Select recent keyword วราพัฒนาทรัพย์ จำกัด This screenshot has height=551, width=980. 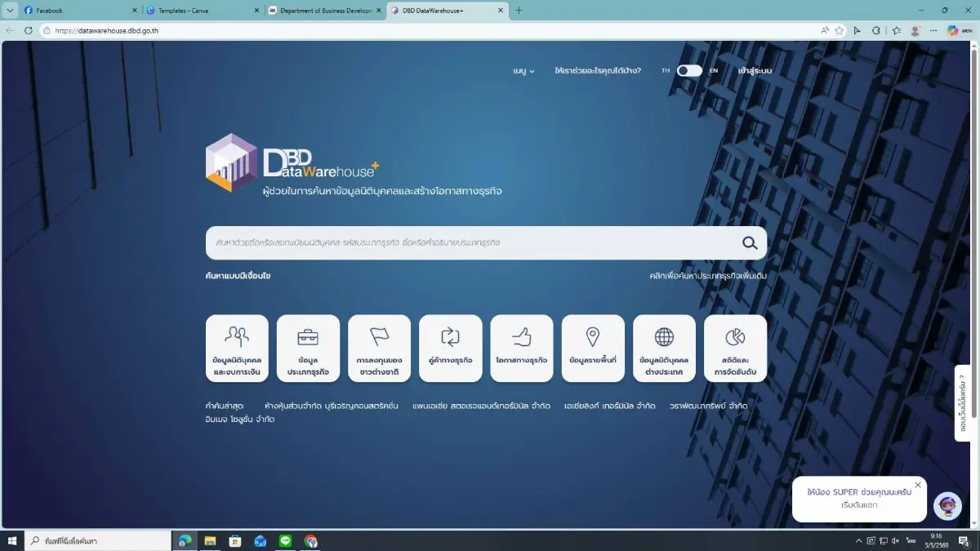click(x=709, y=406)
